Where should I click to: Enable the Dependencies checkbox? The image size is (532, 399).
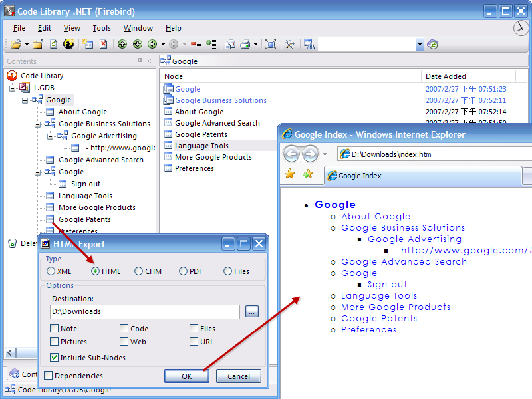click(x=48, y=375)
